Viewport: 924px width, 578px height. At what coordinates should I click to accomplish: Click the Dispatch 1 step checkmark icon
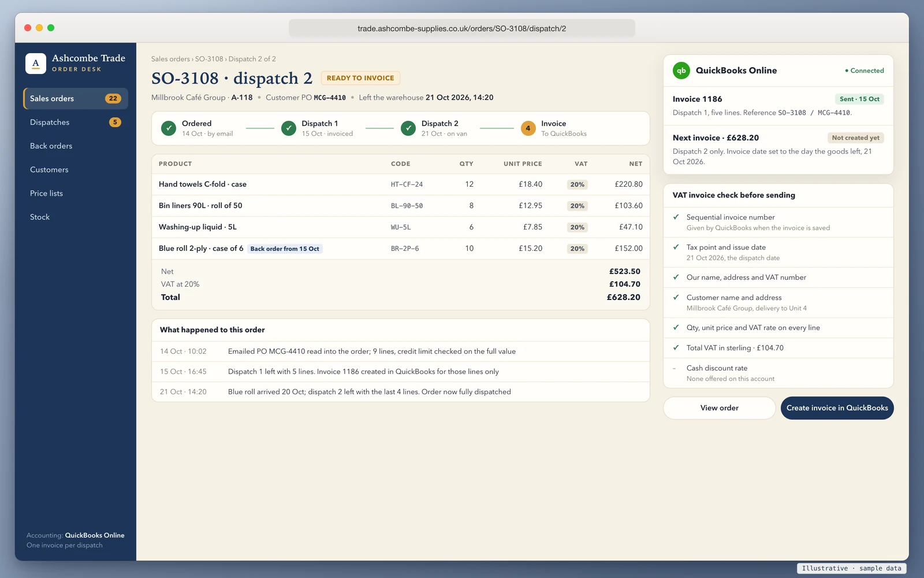point(289,128)
